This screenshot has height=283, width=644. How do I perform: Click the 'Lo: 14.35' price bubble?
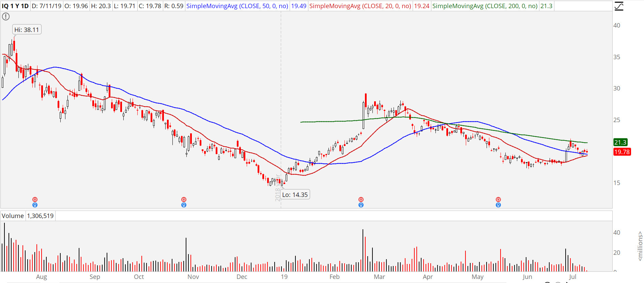coord(295,195)
